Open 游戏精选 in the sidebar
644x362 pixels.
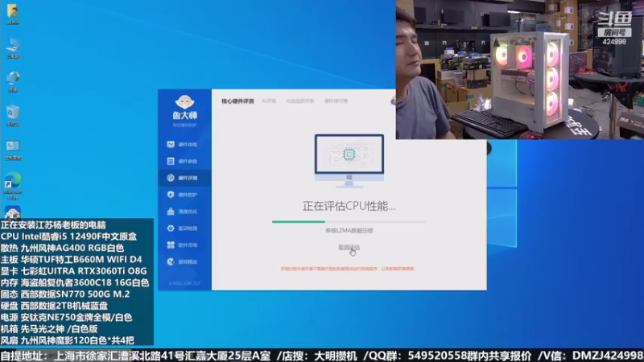184,261
